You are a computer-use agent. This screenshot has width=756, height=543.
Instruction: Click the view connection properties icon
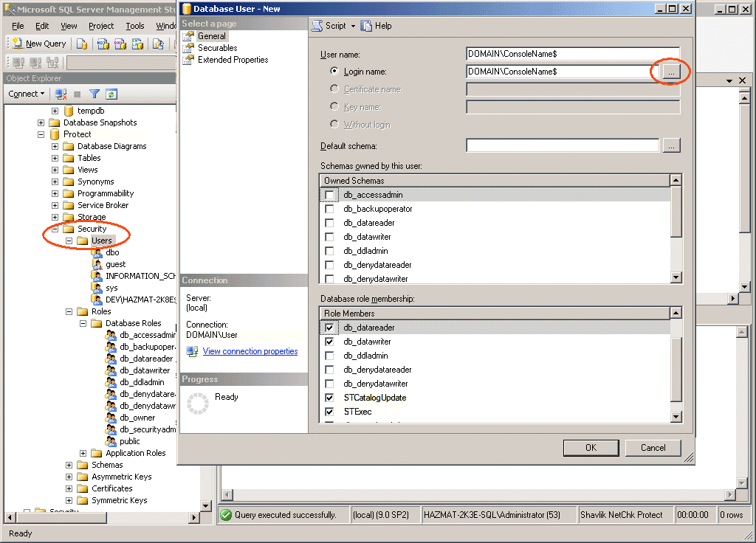pos(193,351)
